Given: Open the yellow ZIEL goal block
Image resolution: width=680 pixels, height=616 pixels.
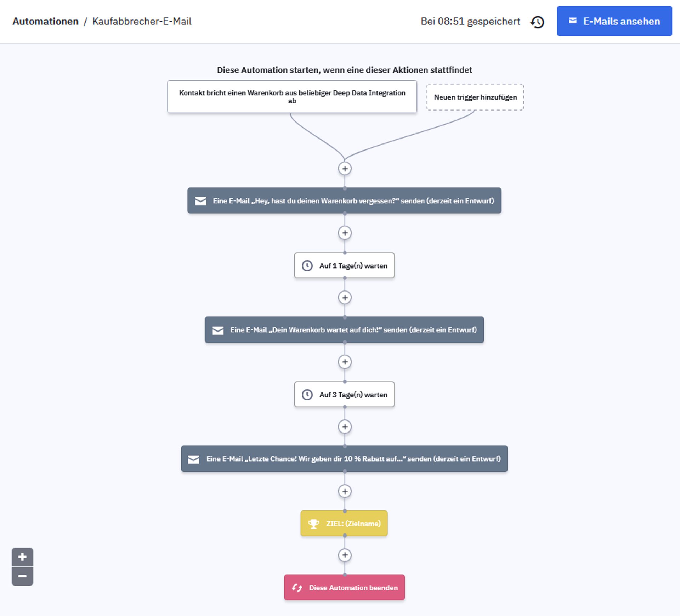Looking at the screenshot, I should coord(344,524).
